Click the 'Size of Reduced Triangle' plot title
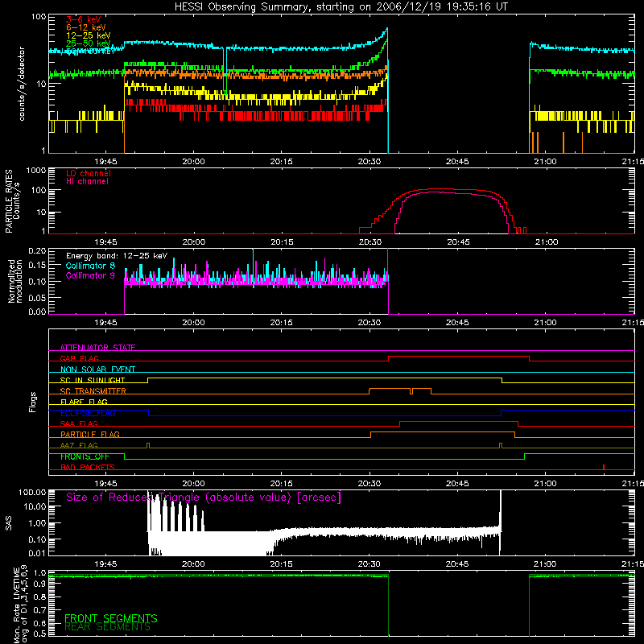The height and width of the screenshot is (644, 644). (x=204, y=497)
